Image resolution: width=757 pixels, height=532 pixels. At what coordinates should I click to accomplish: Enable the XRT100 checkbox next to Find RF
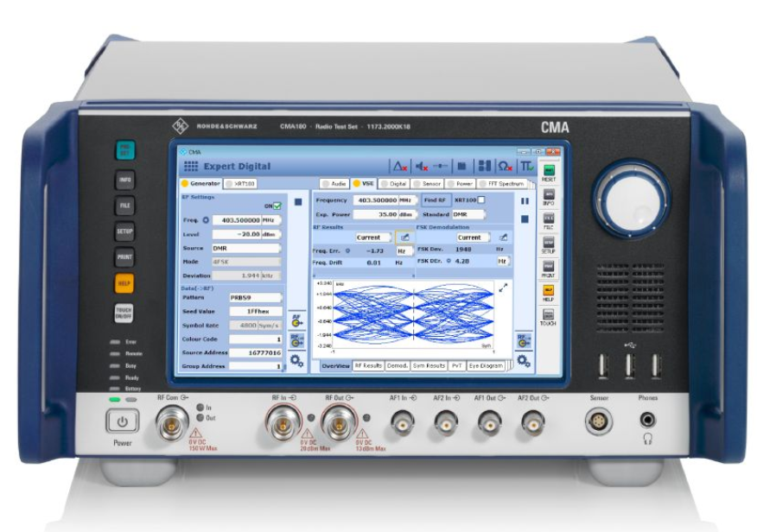481,199
